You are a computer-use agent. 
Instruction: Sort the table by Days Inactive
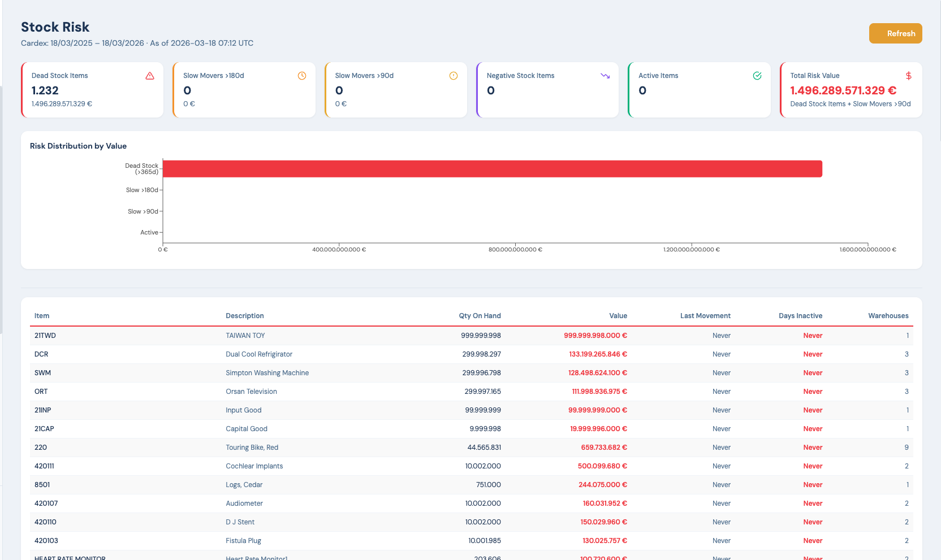click(801, 315)
